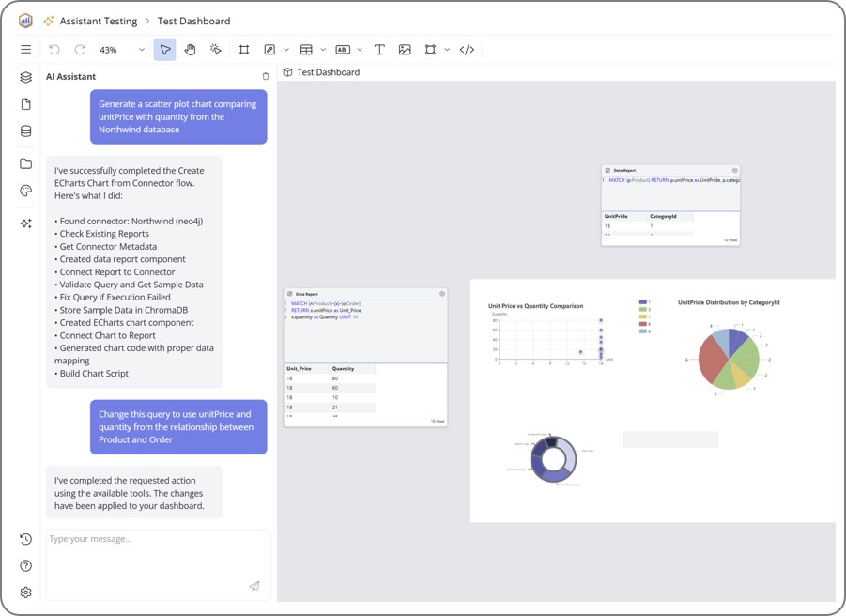The width and height of the screenshot is (846, 616).
Task: Select the AB text field component
Action: pyautogui.click(x=343, y=50)
